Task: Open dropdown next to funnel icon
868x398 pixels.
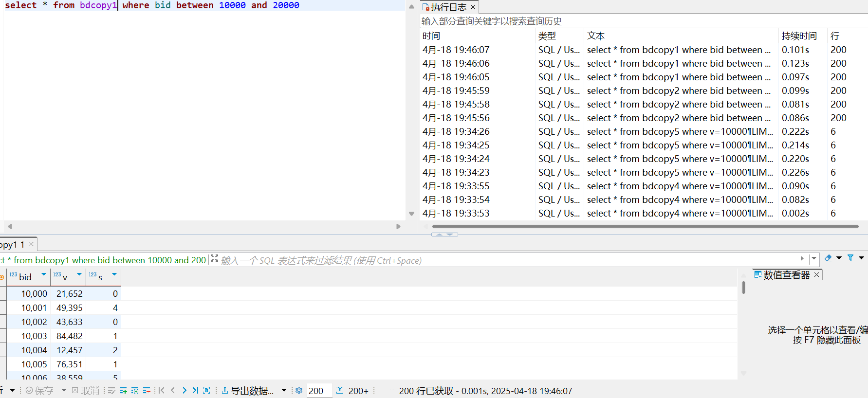Action: (x=861, y=258)
